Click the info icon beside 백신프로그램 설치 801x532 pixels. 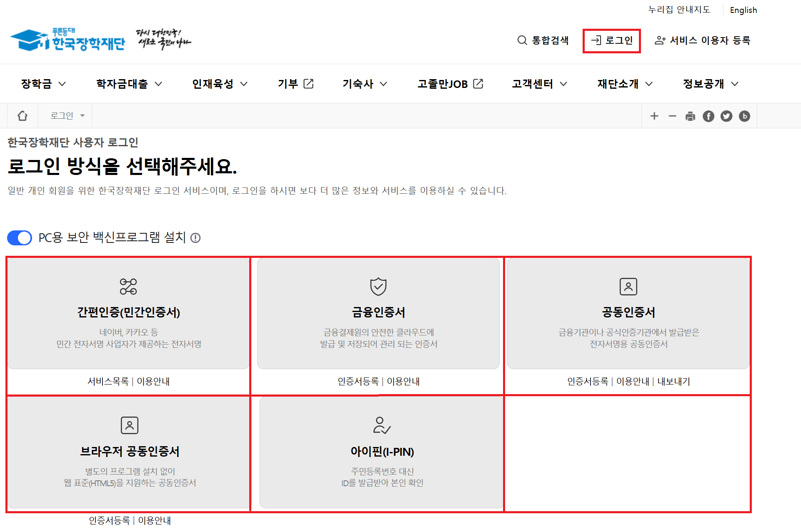(x=195, y=238)
